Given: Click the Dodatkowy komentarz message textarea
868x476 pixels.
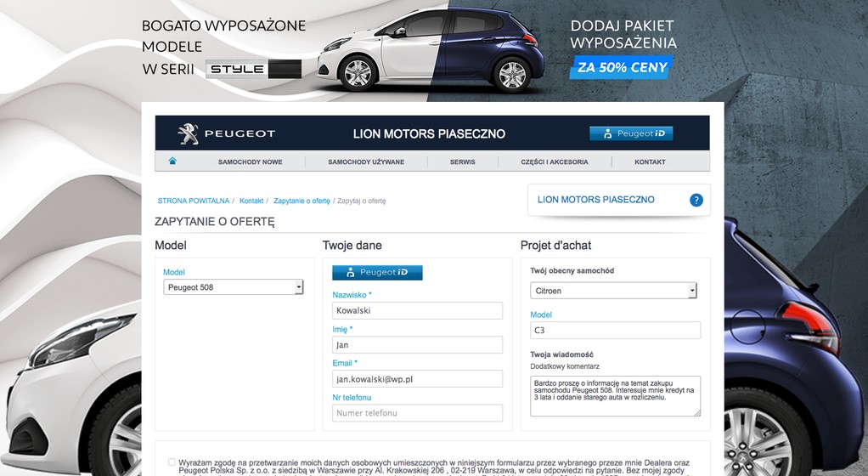Looking at the screenshot, I should (x=615, y=396).
